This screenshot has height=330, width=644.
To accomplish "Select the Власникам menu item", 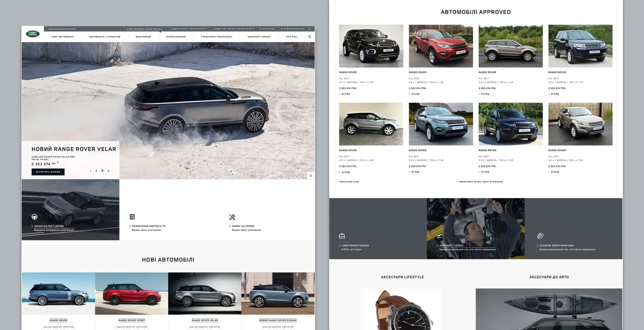I will 143,37.
